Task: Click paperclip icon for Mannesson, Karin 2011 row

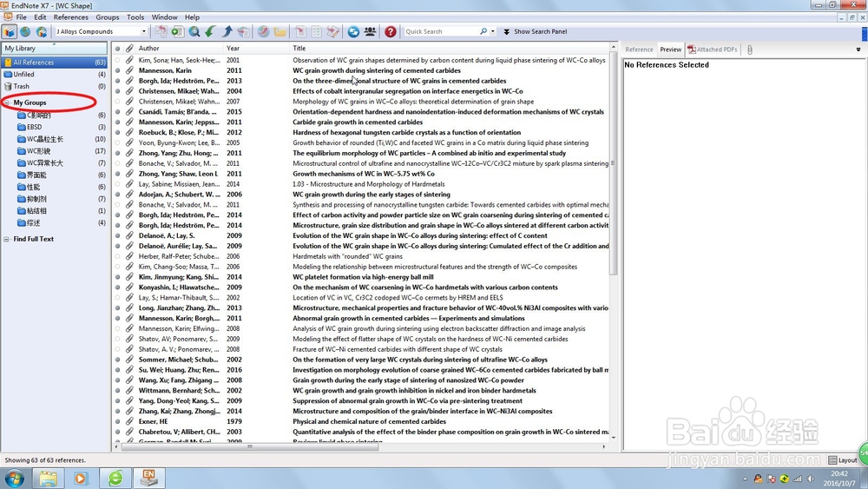Action: tap(129, 70)
